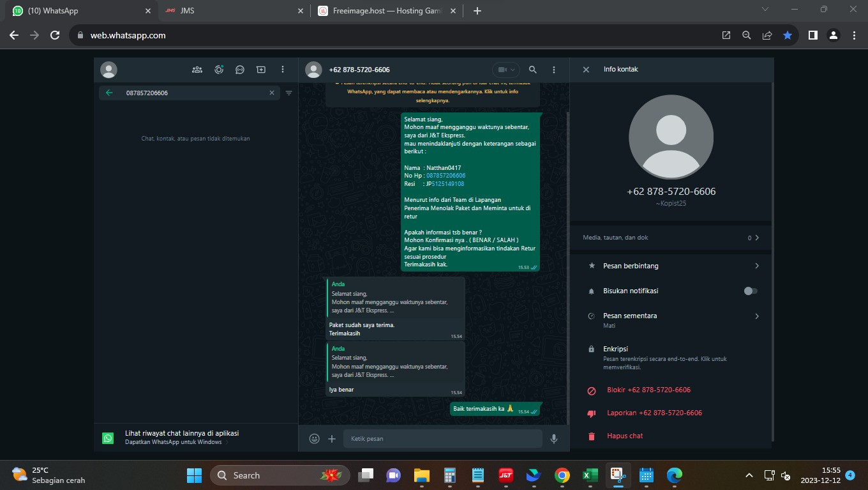The height and width of the screenshot is (490, 868).
Task: Open Chrome tab search dropdown arrow
Action: coord(766,10)
